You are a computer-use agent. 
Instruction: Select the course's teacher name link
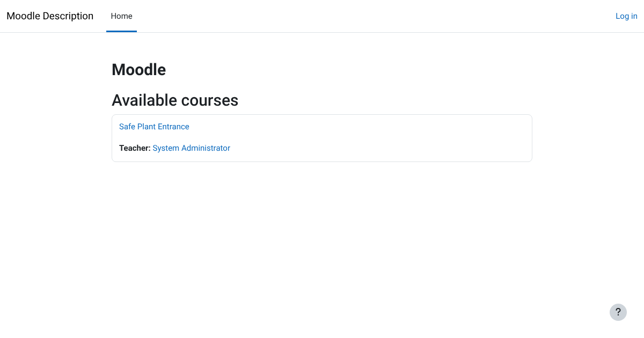tap(191, 148)
